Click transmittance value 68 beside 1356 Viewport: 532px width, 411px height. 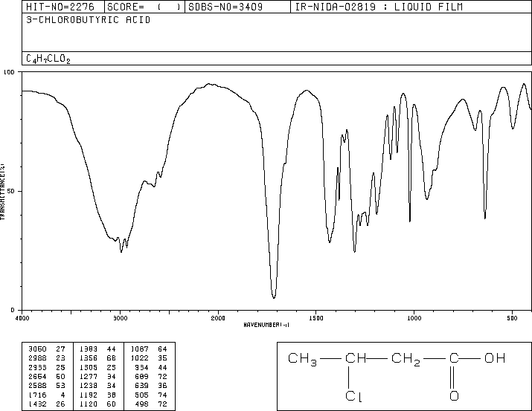pyautogui.click(x=112, y=358)
